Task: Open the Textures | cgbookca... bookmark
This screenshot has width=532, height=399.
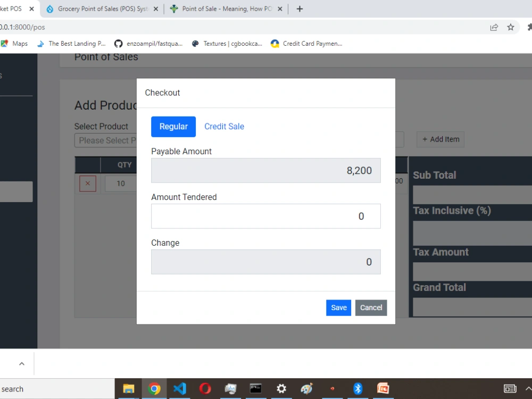Action: coord(227,44)
